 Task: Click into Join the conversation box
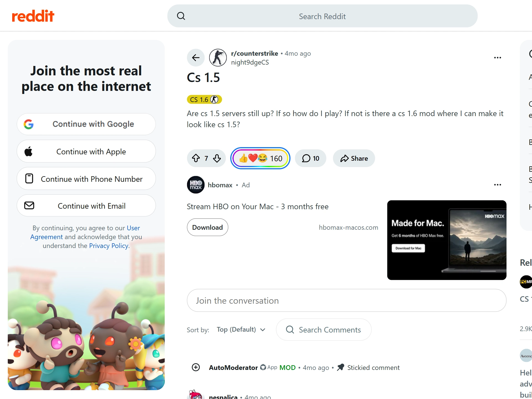(x=347, y=300)
